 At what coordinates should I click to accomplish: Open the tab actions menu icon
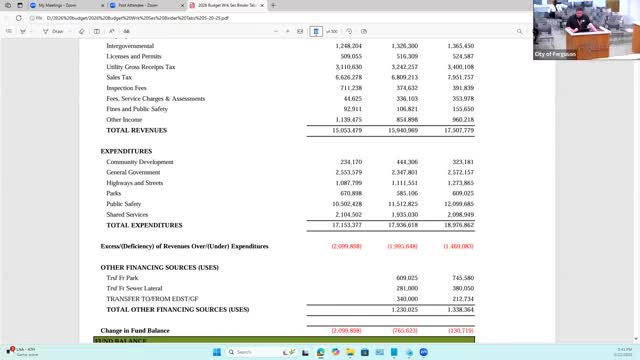tap(20, 6)
